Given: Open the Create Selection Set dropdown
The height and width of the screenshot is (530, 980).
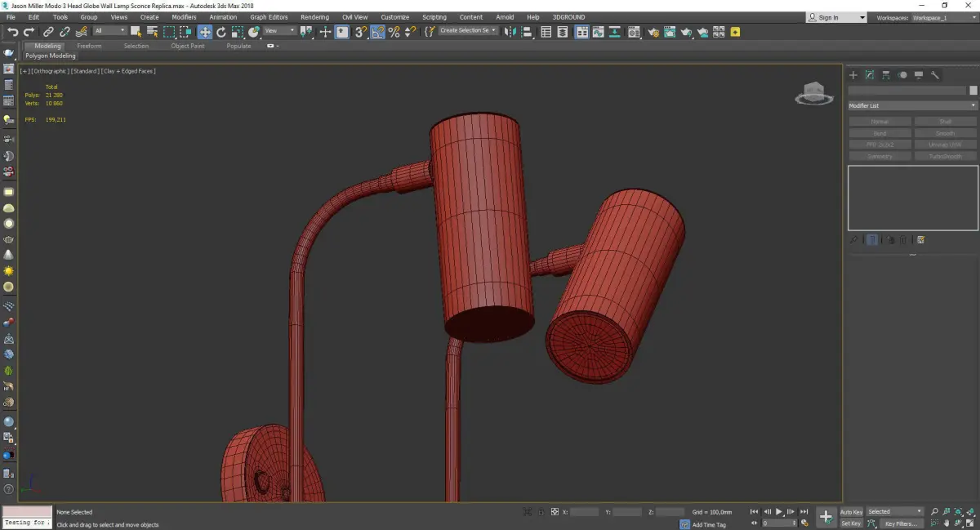Looking at the screenshot, I should (x=468, y=31).
